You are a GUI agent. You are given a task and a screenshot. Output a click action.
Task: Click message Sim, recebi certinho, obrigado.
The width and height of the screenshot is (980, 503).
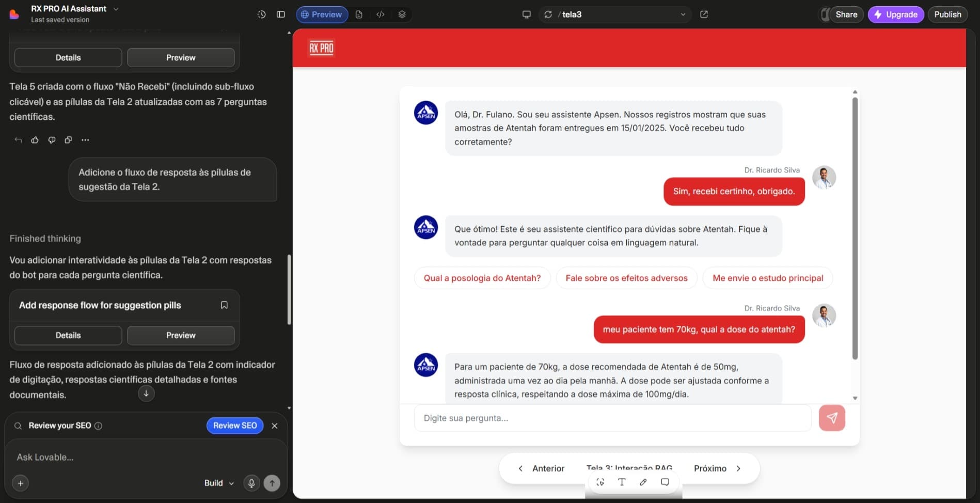(734, 191)
